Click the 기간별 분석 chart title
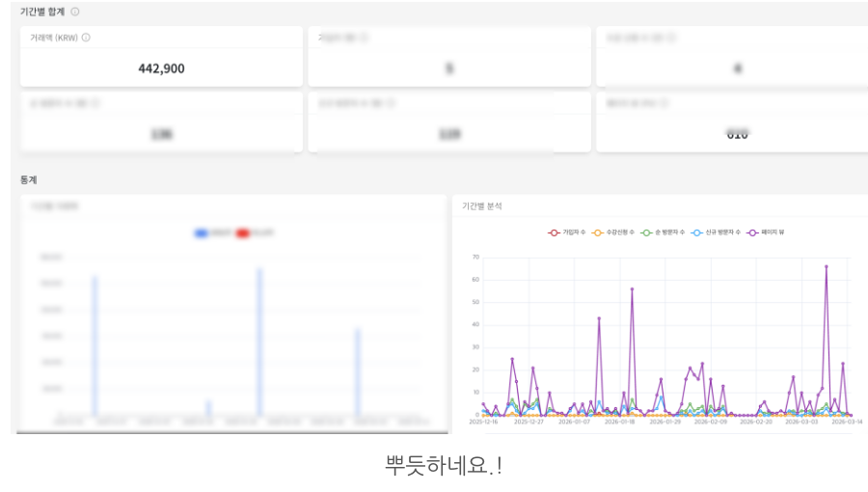868x492 pixels. 481,205
